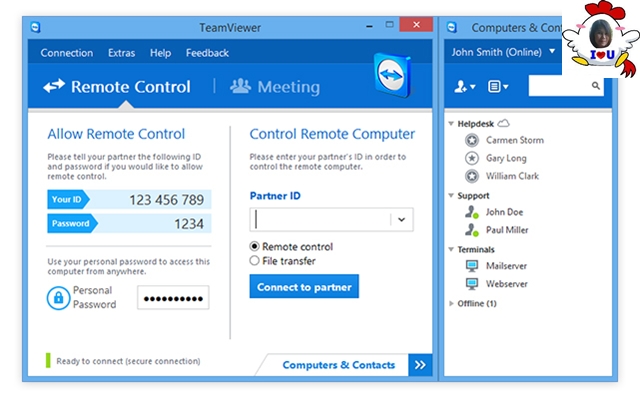Select the password value 1234
This screenshot has width=640, height=400.
point(189,224)
